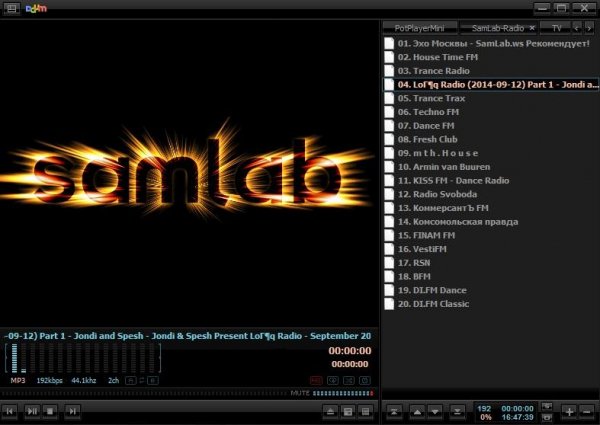The width and height of the screenshot is (600, 425).
Task: Click the upper 00:00:00 elapsed time display
Action: coord(349,351)
